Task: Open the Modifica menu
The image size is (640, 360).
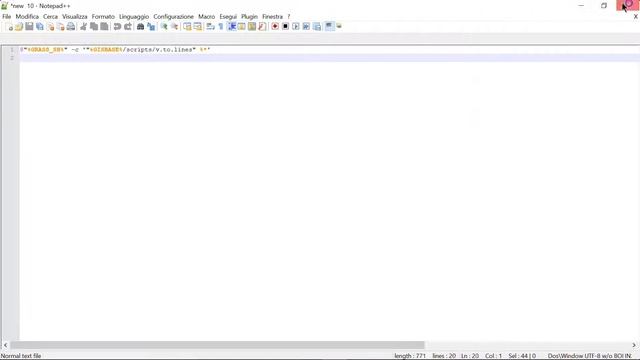Action: (x=27, y=17)
